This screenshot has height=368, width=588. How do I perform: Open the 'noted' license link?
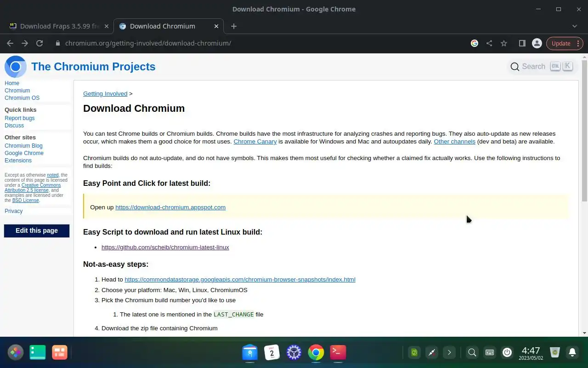pyautogui.click(x=53, y=175)
